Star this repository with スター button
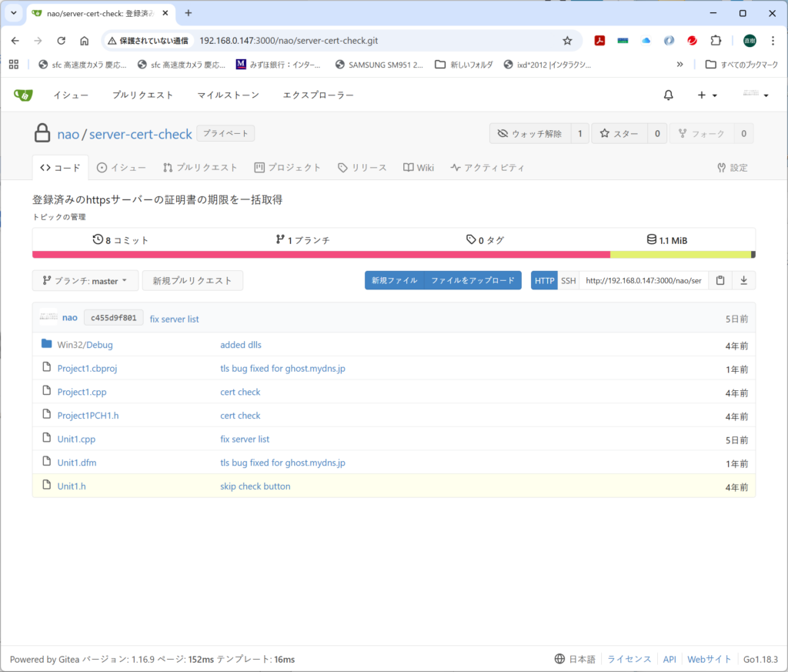This screenshot has width=788, height=672. [619, 134]
